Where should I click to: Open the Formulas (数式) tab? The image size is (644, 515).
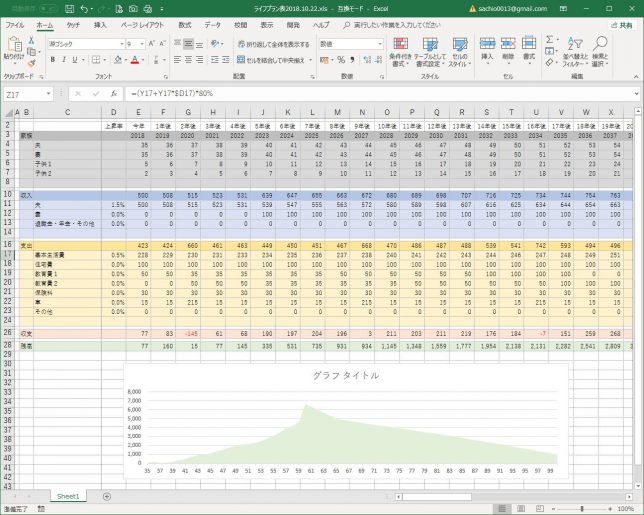[184, 25]
